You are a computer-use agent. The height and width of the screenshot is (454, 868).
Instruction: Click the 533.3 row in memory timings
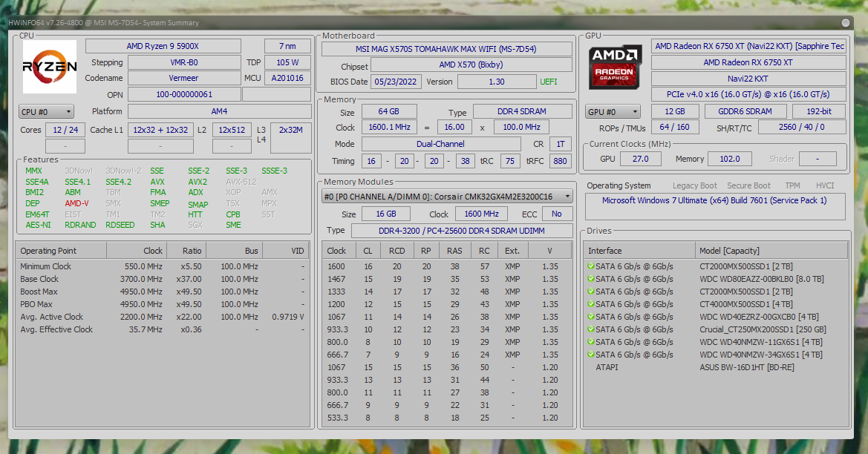point(446,418)
